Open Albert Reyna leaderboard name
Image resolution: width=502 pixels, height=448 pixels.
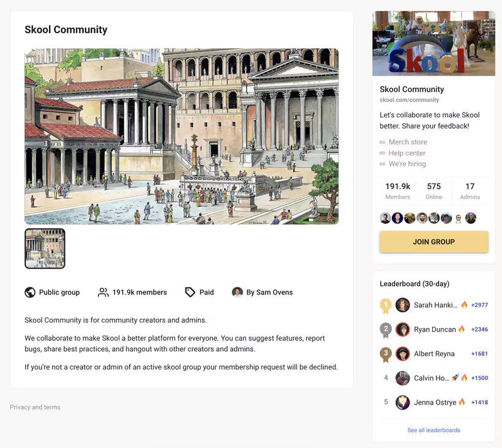[434, 354]
